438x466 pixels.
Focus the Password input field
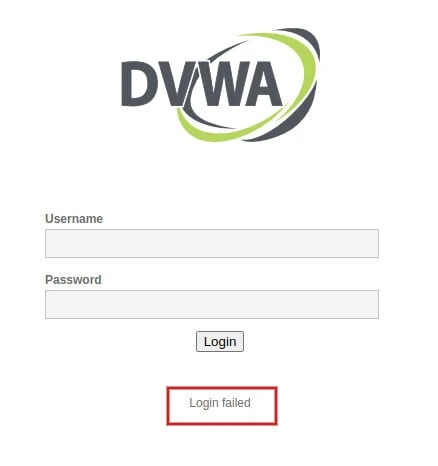coord(212,304)
